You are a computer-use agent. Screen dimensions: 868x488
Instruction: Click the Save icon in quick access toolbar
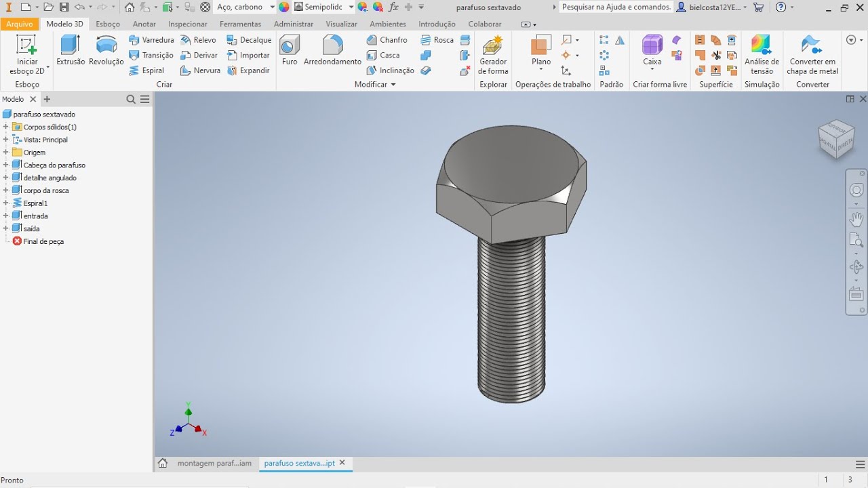pos(64,7)
